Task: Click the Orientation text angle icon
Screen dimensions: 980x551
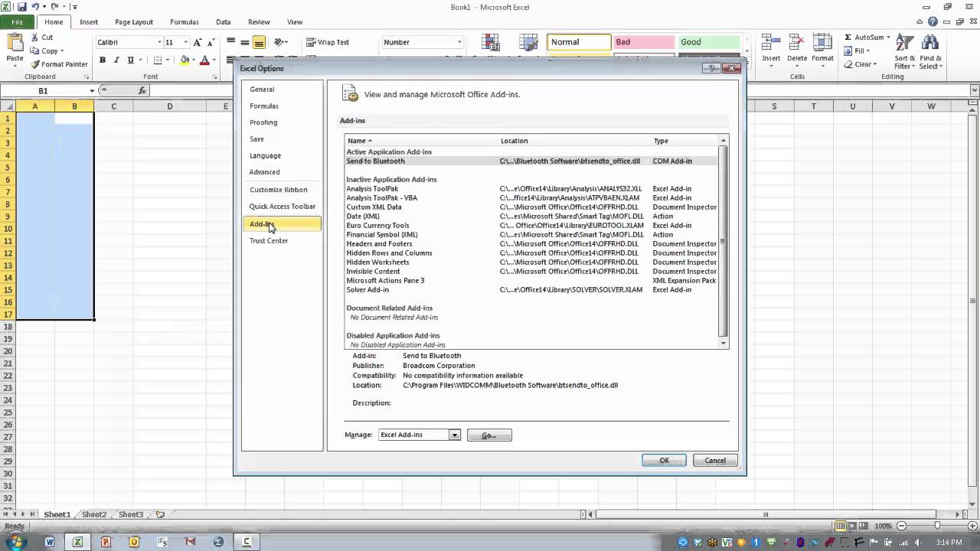Action: point(279,42)
